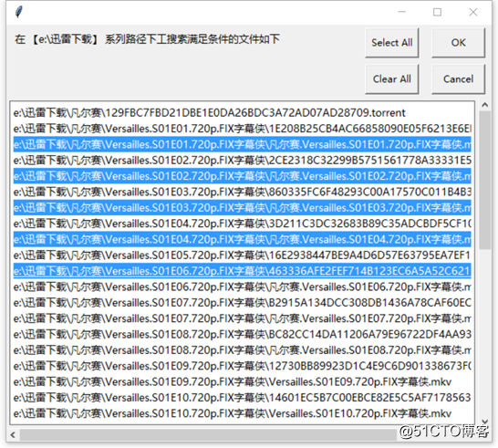Close the window with X
Screen dimensions: 498x448
pos(473,12)
